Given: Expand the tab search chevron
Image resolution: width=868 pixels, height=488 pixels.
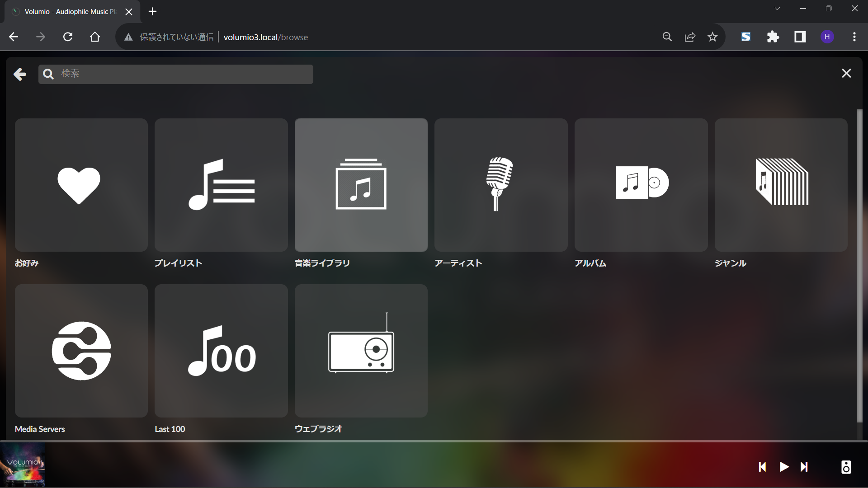Looking at the screenshot, I should click(x=777, y=9).
